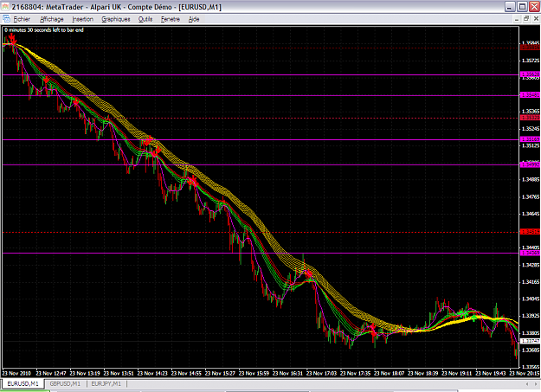541x392 pixels.
Task: Click the price scale value 1.35125
Action: (x=531, y=145)
